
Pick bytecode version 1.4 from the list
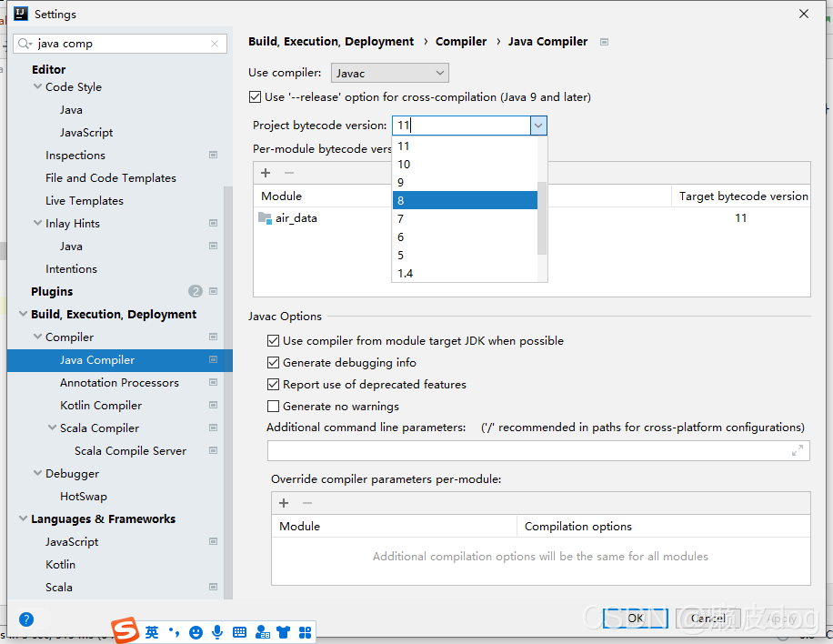coord(465,273)
